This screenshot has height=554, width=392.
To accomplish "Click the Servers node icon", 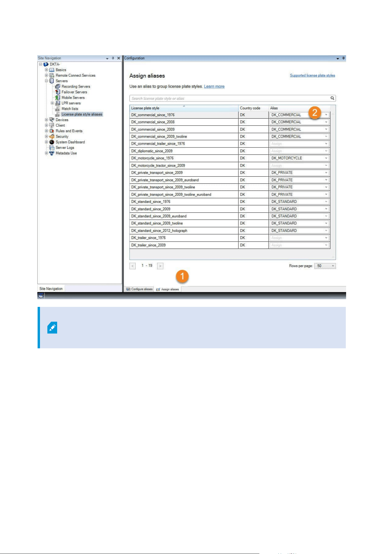I will (52, 81).
